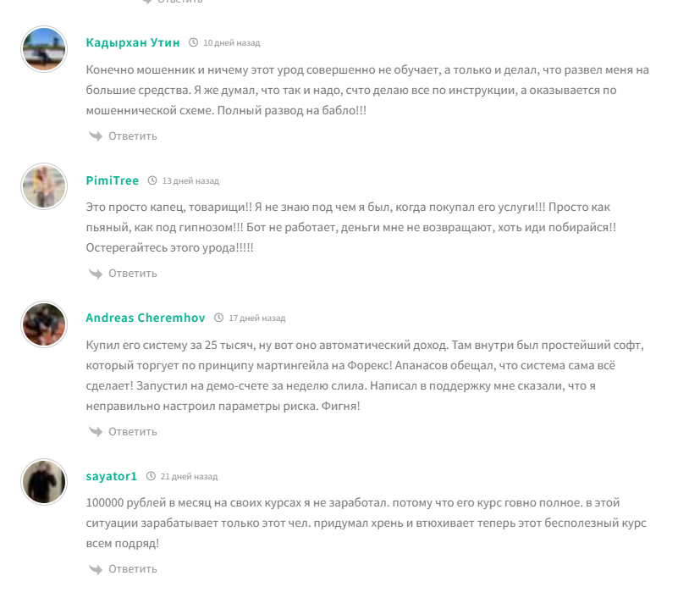Screen dimensions: 700x598
Task: Reply to Кадырхан Утин via 'Ответить'
Action: coord(133,136)
